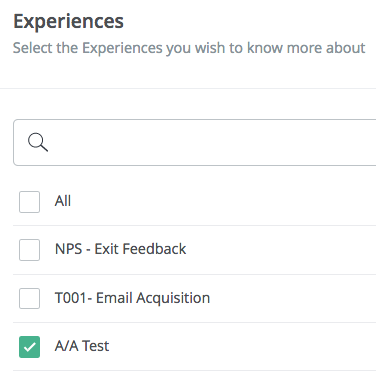Click the A/A Test label text
This screenshot has width=376, height=382.
[x=82, y=346]
